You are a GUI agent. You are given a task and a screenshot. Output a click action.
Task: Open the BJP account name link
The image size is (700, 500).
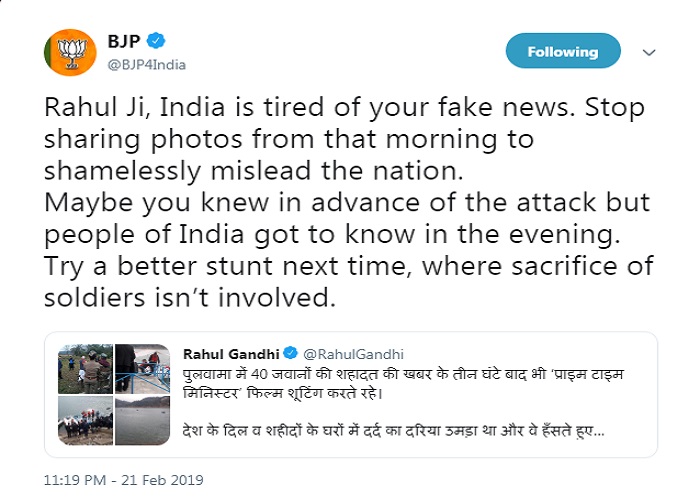(124, 41)
